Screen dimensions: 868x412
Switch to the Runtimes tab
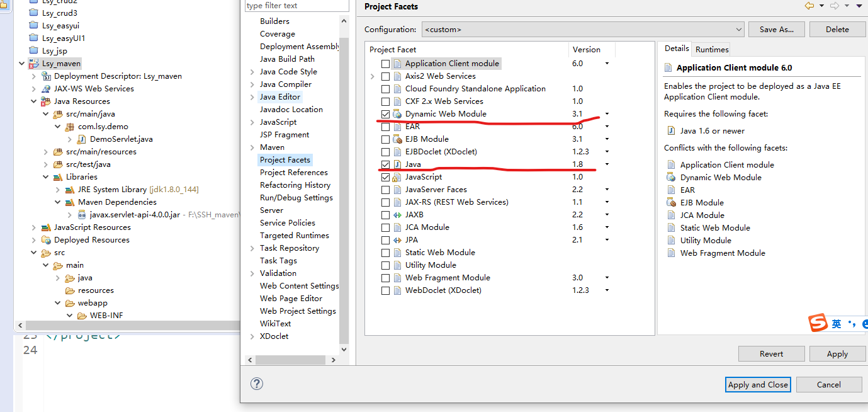click(x=712, y=49)
